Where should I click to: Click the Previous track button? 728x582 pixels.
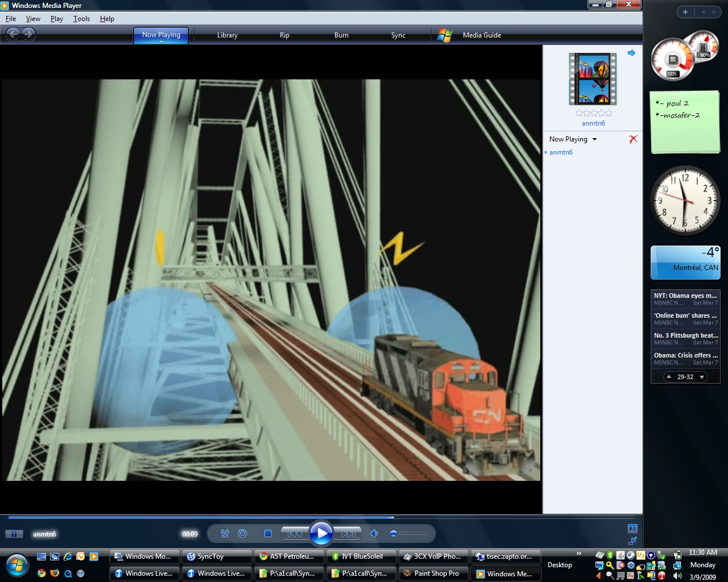coord(295,534)
